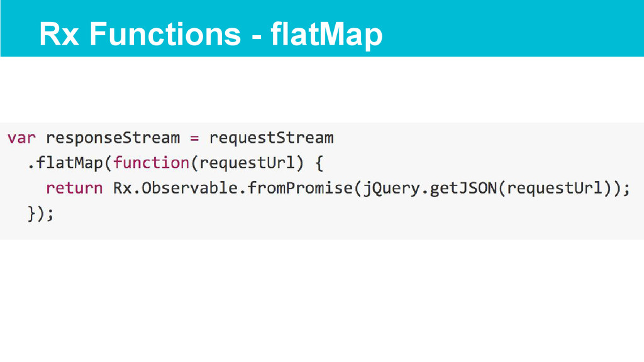Click the 'Rx' text in the header bar

58,34
